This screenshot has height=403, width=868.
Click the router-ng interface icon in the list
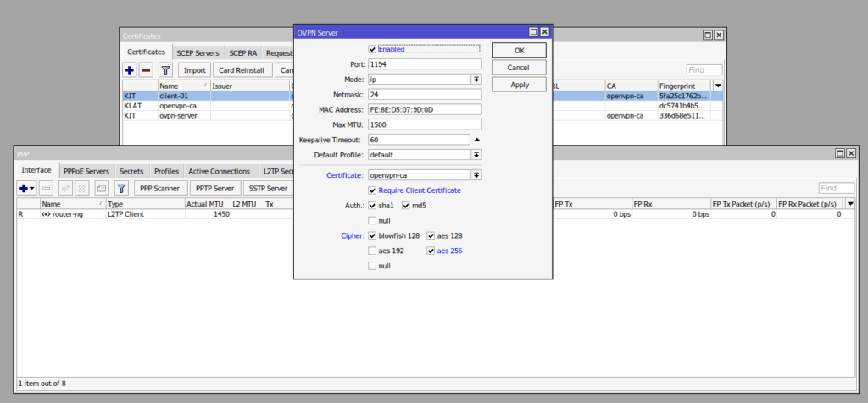[47, 215]
